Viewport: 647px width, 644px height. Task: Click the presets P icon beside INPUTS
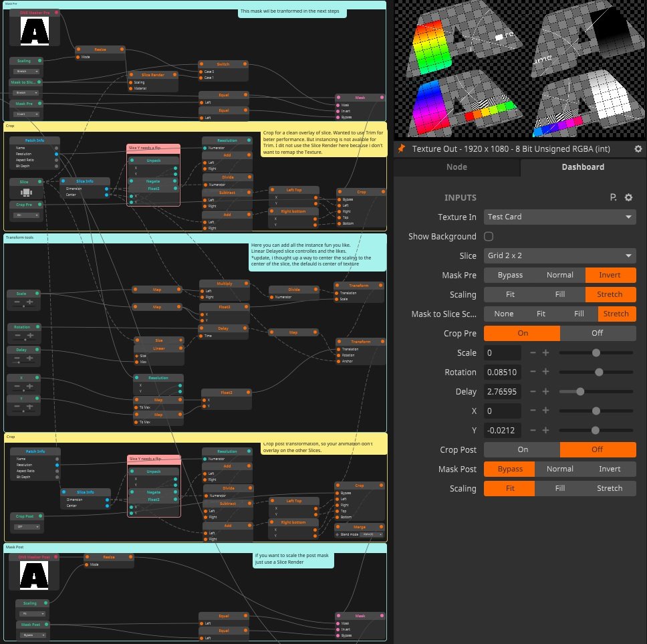[613, 197]
